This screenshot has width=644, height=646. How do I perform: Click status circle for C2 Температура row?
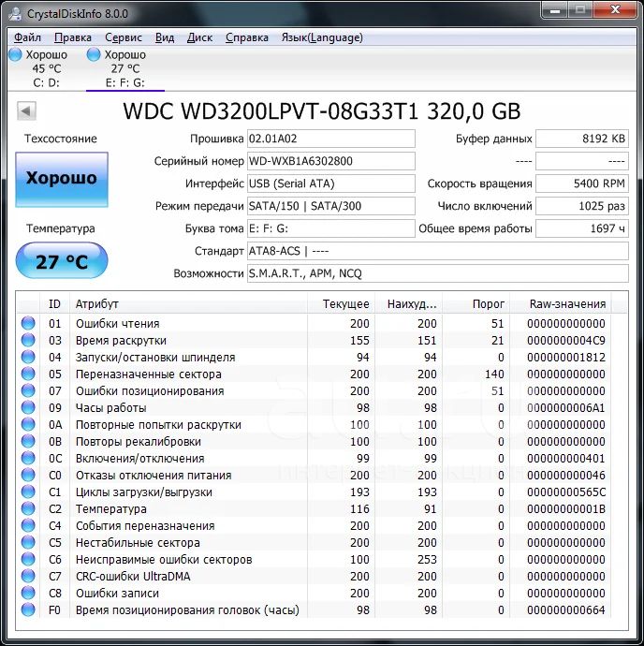pos(28,508)
